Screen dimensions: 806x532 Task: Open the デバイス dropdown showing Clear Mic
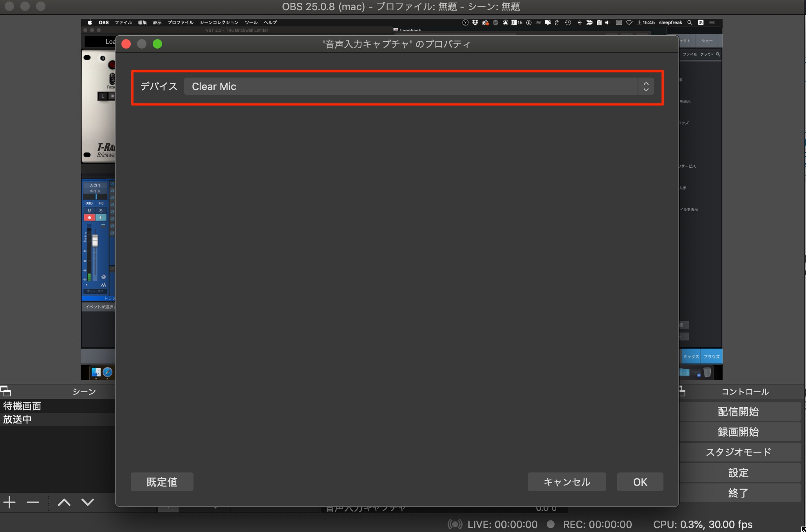[419, 87]
